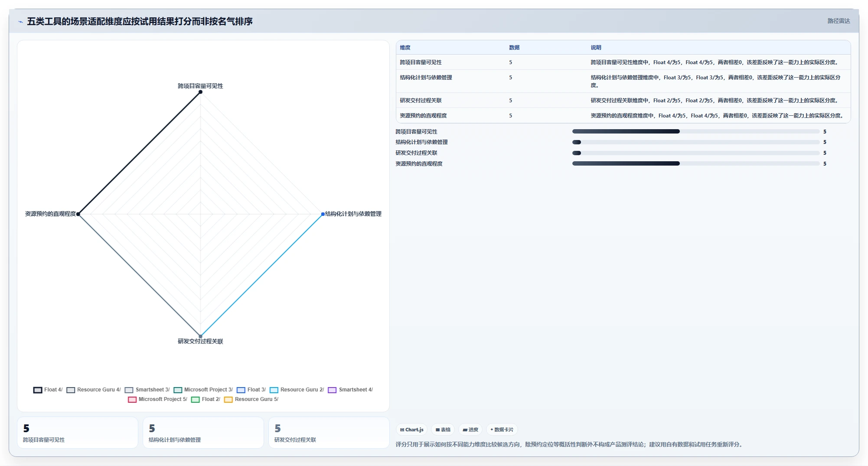Viewport: 868px width, 466px height.
Task: Click the radar point at 研发交付过程关联
Action: point(200,336)
